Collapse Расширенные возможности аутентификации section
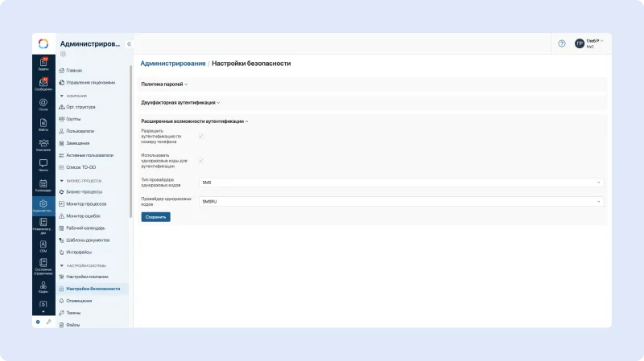The width and height of the screenshot is (644, 361). pos(195,121)
